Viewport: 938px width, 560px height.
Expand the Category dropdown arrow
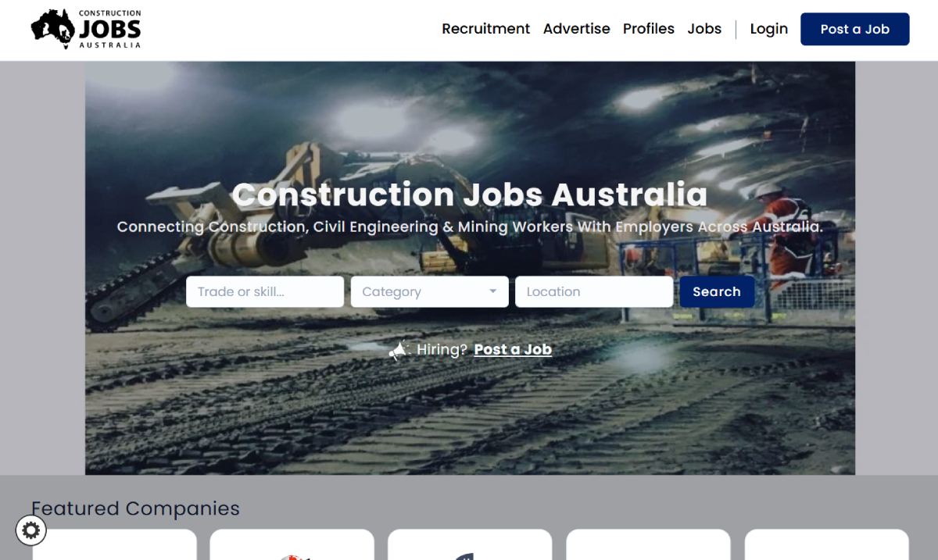coord(492,291)
